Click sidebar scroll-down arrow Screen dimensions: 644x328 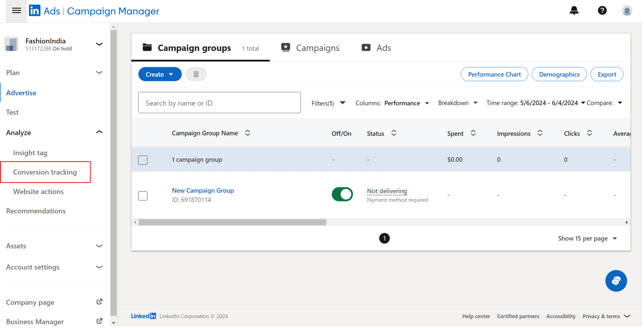114,323
